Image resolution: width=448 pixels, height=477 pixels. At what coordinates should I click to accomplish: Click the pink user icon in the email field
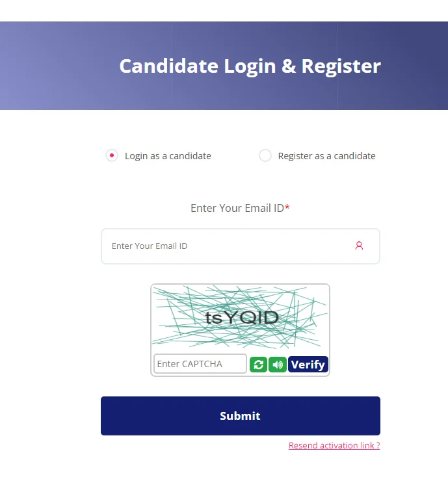(359, 246)
